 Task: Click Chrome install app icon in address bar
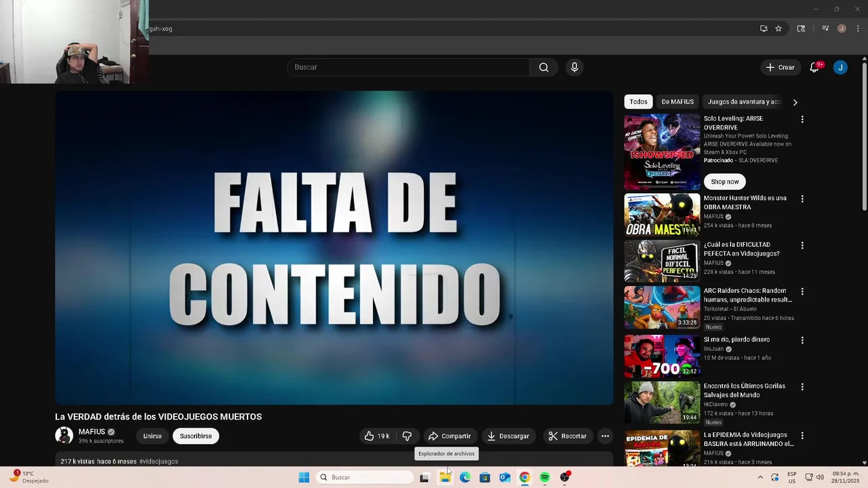point(764,28)
